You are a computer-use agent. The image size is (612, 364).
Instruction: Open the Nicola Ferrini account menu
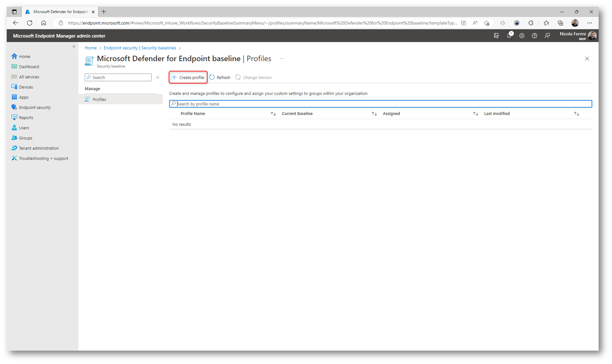click(x=578, y=36)
